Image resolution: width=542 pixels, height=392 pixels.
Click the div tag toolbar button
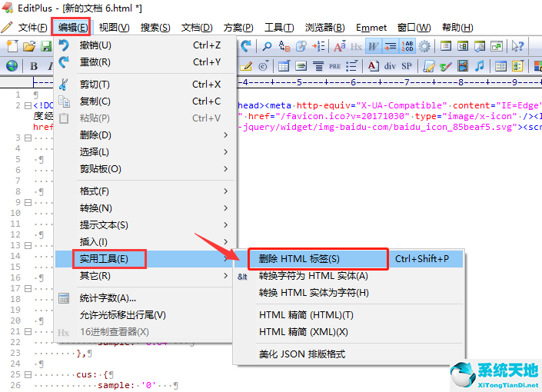point(390,66)
